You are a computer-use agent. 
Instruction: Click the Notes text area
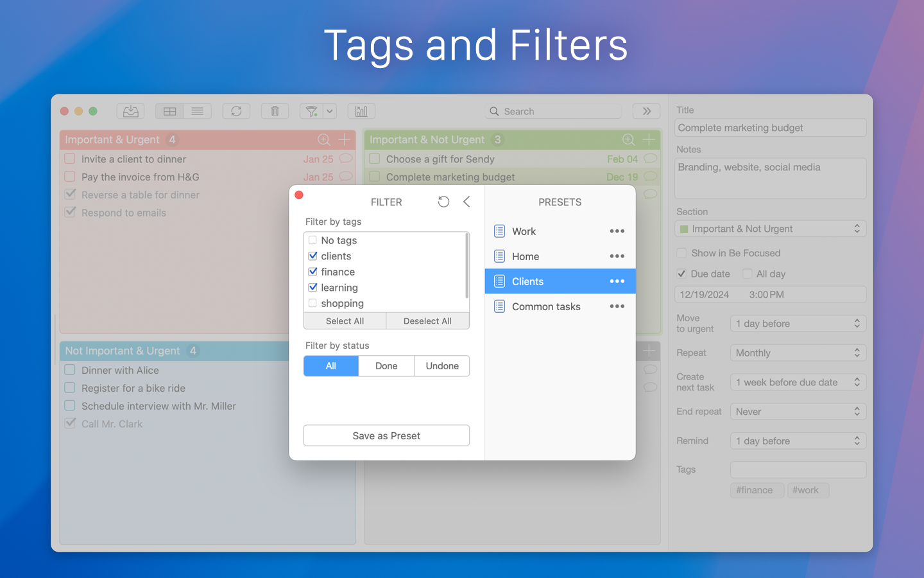[x=771, y=179]
